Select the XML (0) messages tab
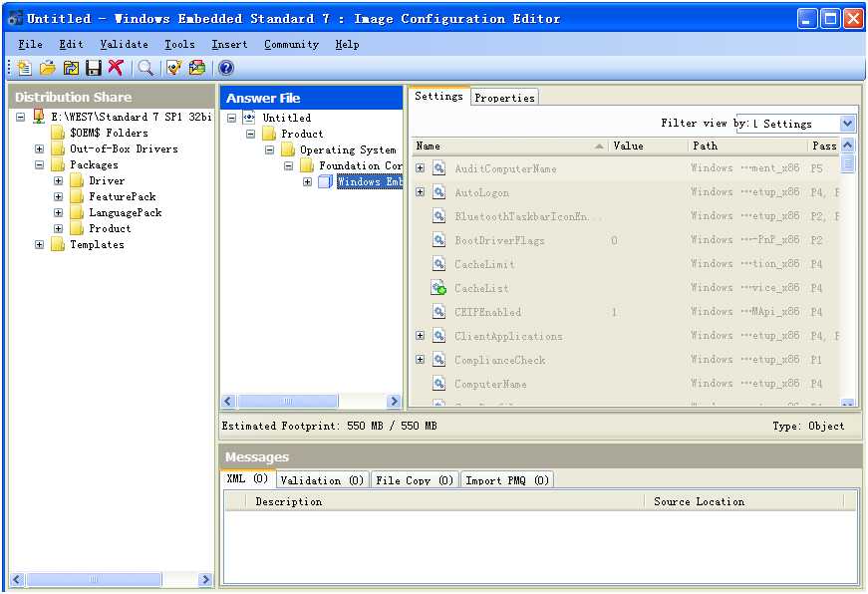Viewport: 868px width, 594px height. click(247, 478)
